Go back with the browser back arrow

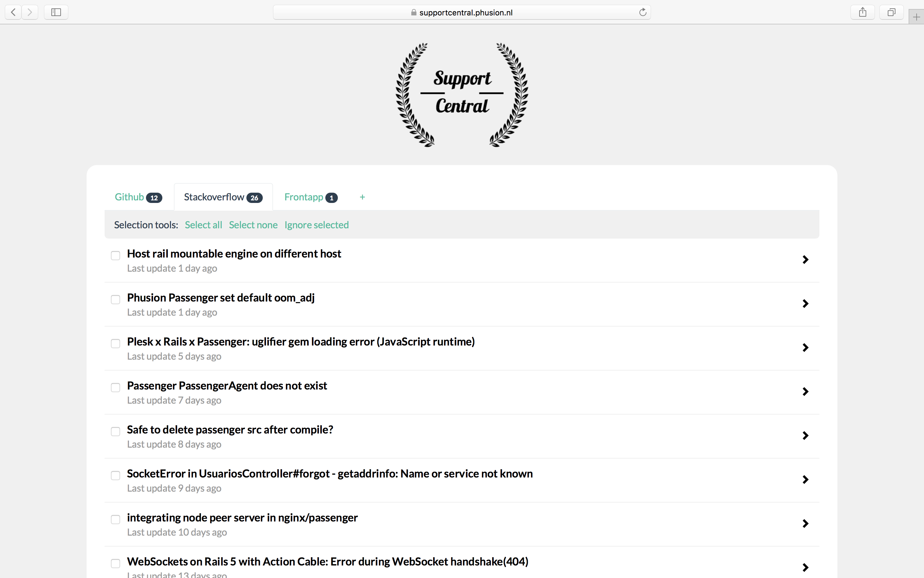(x=13, y=12)
